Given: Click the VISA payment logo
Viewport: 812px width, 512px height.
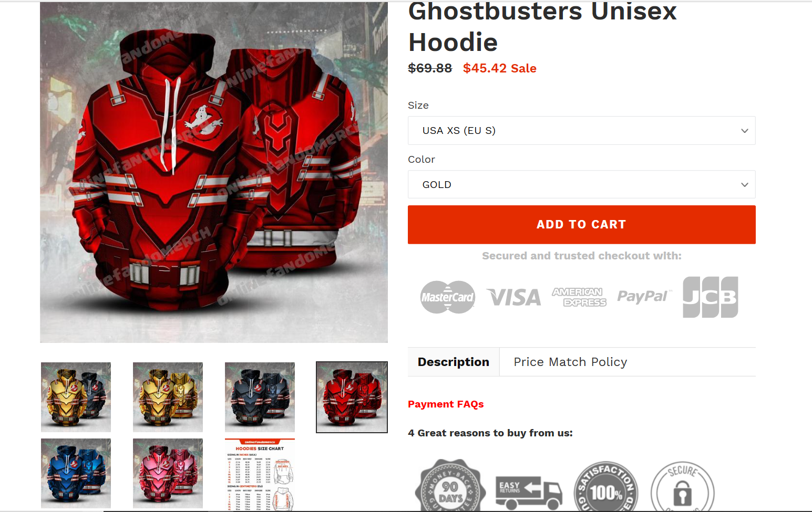Looking at the screenshot, I should (x=514, y=297).
